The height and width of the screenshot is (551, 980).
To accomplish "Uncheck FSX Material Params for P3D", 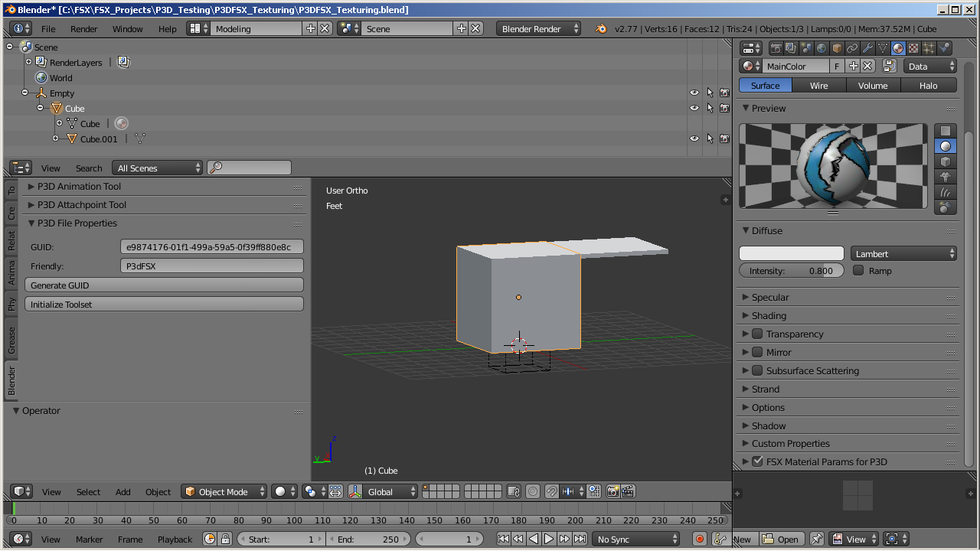I will pyautogui.click(x=757, y=461).
